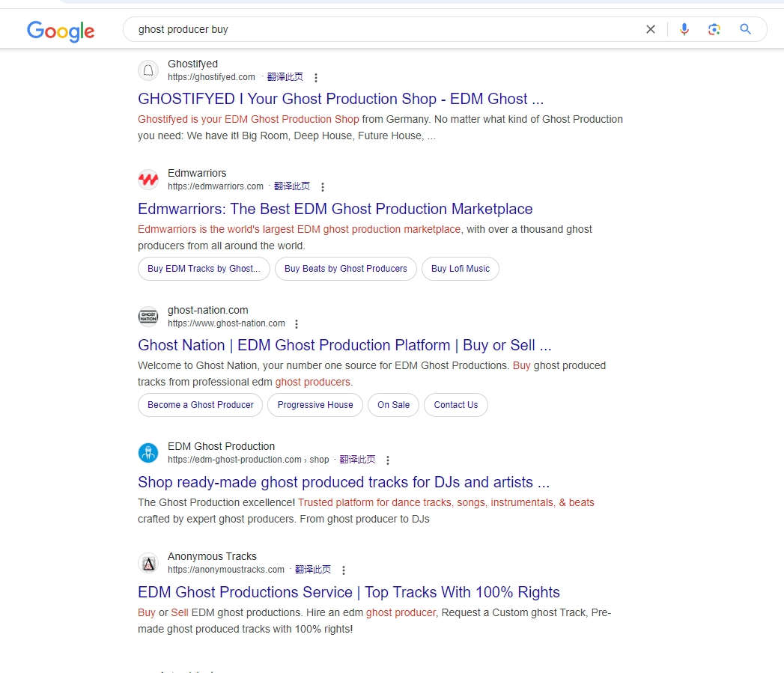The width and height of the screenshot is (784, 673).
Task: Click inside the search box text
Action: tap(183, 29)
